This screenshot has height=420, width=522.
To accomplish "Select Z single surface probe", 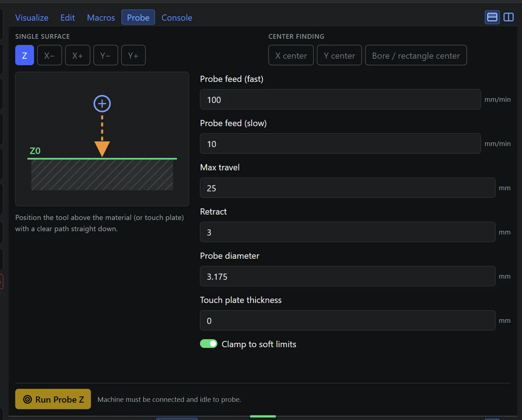I will click(x=25, y=55).
